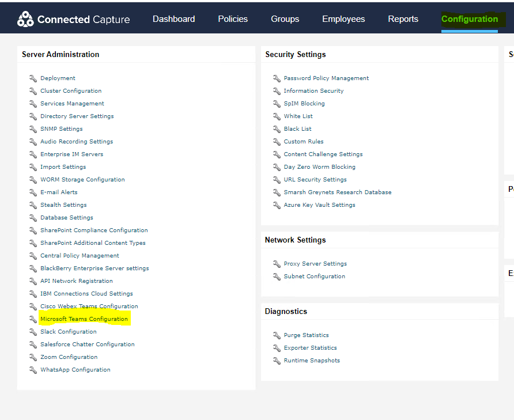Click the wrench icon next to Database Settings

(33, 218)
